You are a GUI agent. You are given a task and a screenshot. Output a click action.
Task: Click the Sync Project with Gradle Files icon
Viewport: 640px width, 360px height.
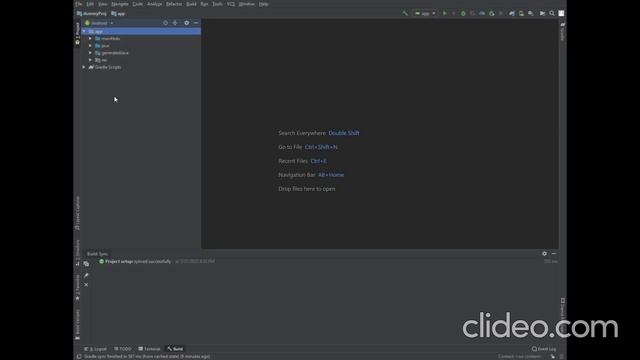tap(511, 13)
